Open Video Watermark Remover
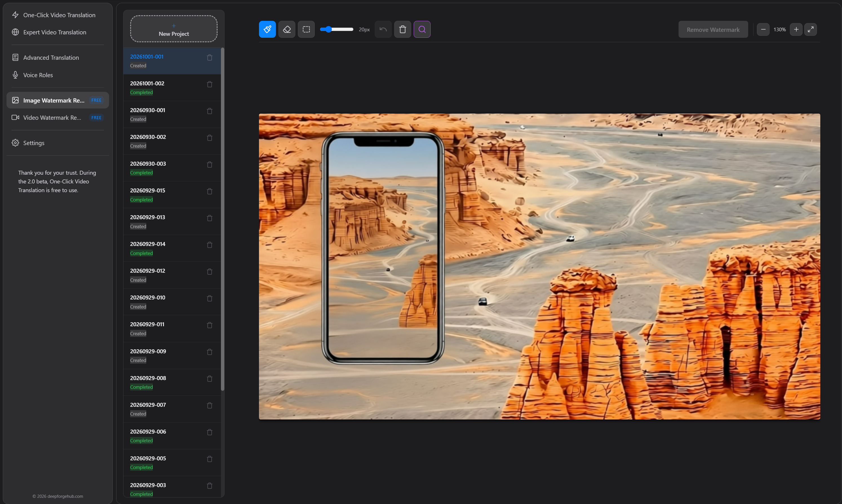The width and height of the screenshot is (842, 504). click(x=58, y=117)
